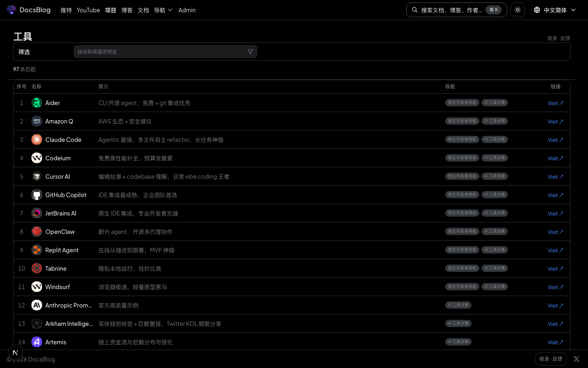
Task: Click the 收录 · 反馈 footer button
Action: click(550, 359)
